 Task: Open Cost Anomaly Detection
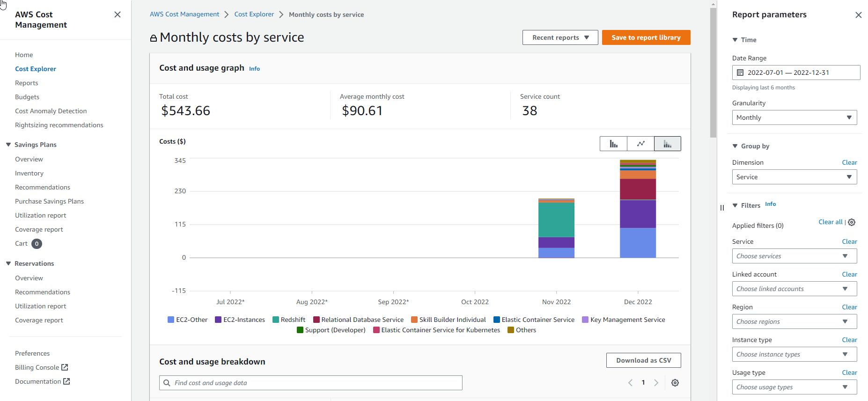(51, 111)
